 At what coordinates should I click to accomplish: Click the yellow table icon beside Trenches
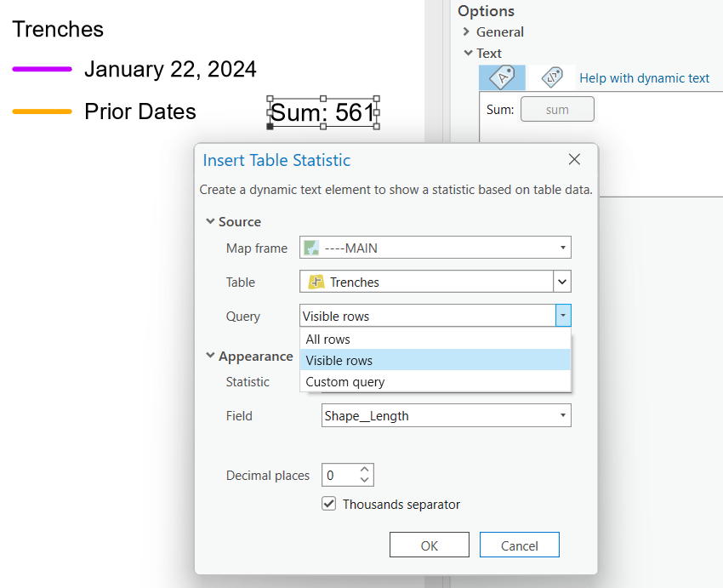[314, 281]
